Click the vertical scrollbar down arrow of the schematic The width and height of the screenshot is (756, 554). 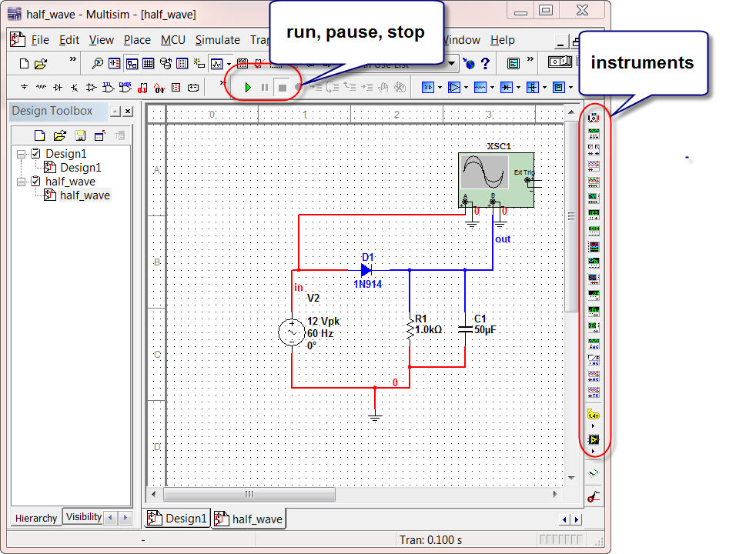[x=571, y=478]
